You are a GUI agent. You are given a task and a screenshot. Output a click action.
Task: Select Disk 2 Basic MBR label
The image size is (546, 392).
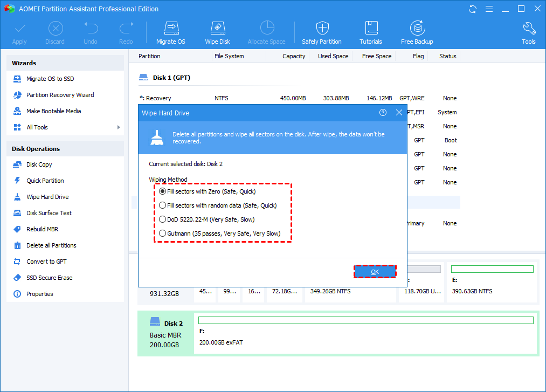click(x=167, y=334)
